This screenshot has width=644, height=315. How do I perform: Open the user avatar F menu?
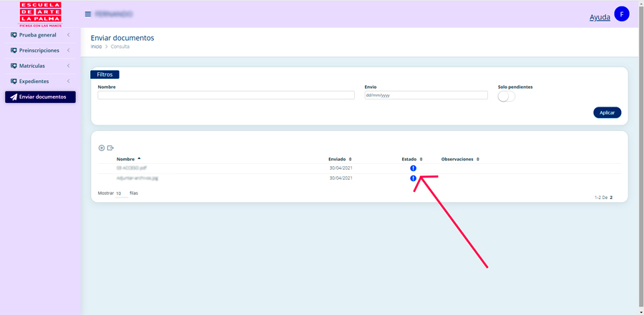[x=621, y=14]
